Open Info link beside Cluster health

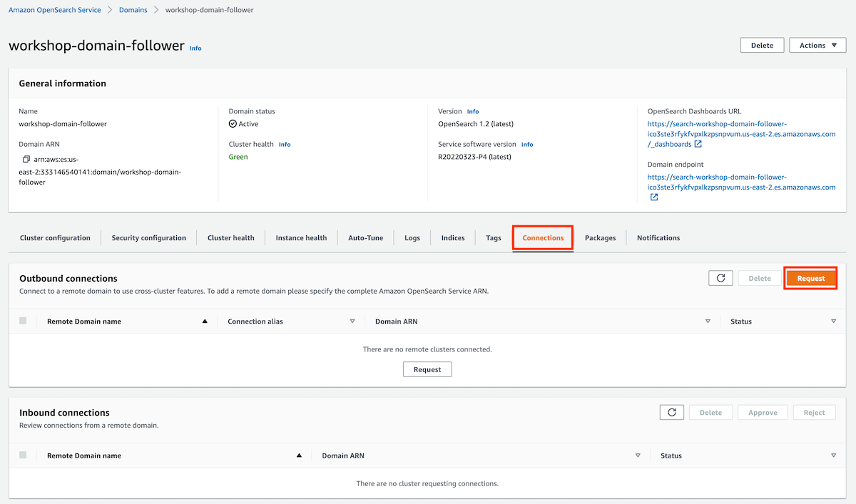(285, 144)
